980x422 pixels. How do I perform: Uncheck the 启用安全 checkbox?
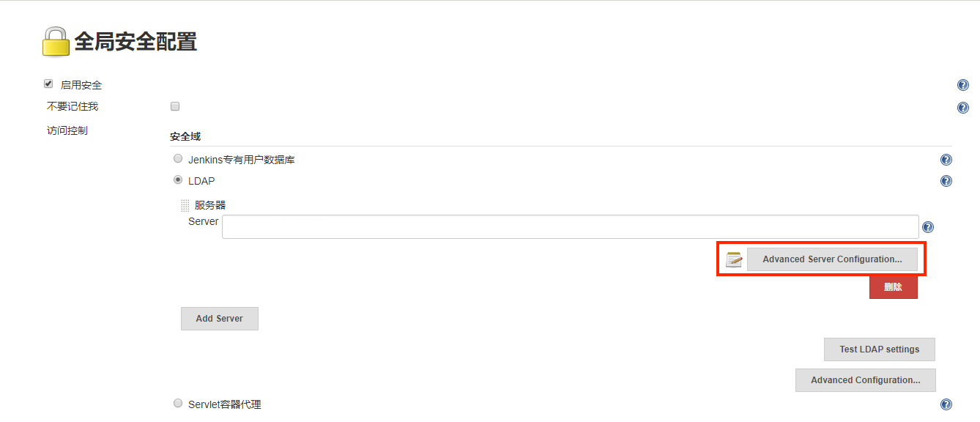pyautogui.click(x=49, y=84)
